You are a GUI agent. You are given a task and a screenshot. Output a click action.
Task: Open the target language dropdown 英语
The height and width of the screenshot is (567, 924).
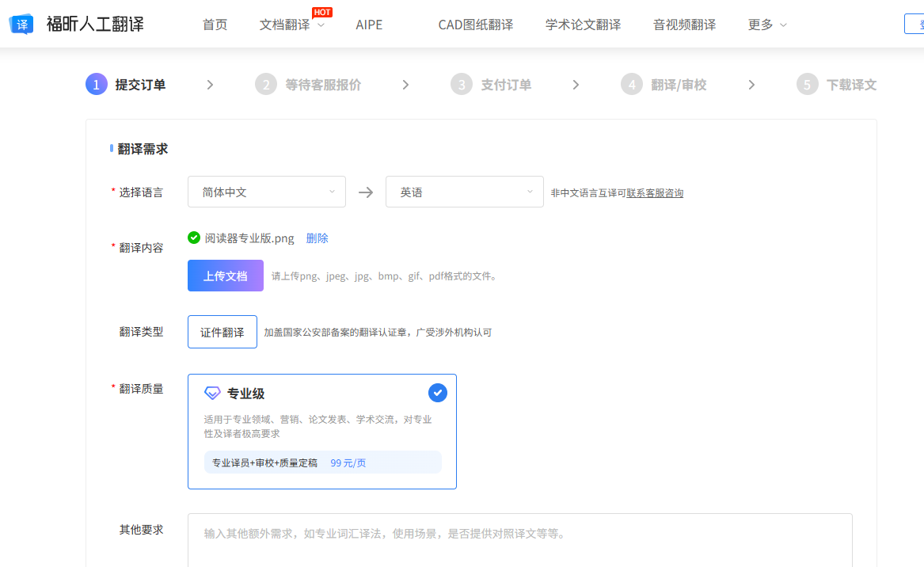(464, 192)
